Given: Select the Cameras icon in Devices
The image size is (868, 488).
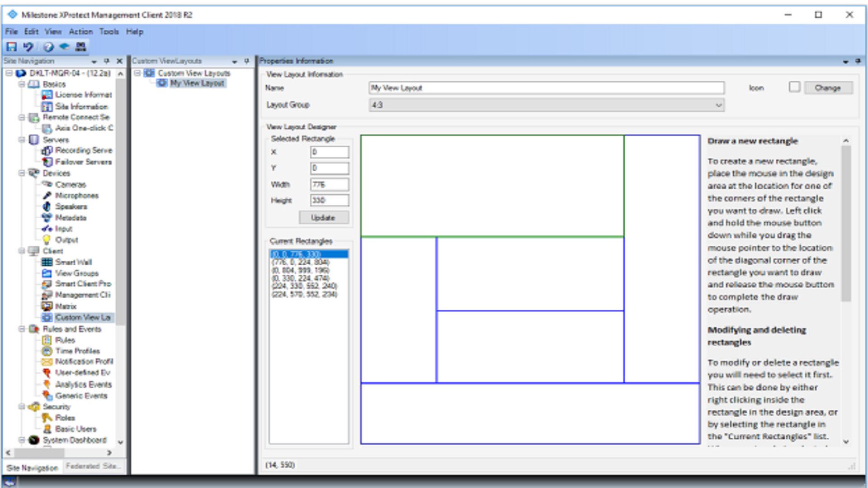Looking at the screenshot, I should [x=47, y=184].
